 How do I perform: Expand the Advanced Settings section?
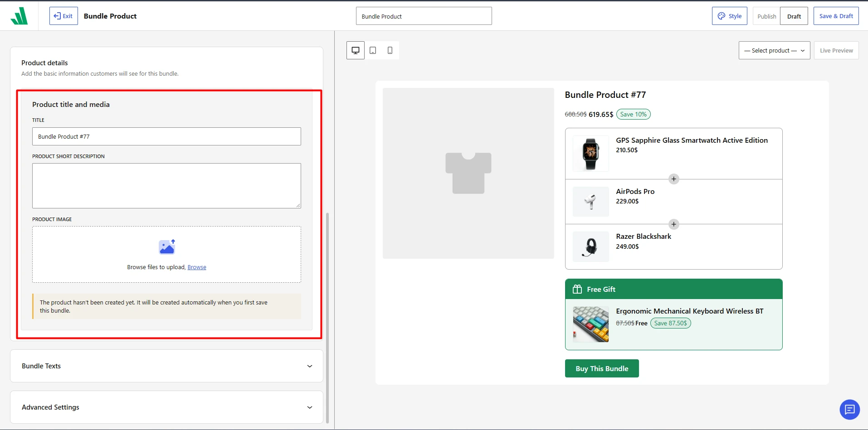point(166,407)
